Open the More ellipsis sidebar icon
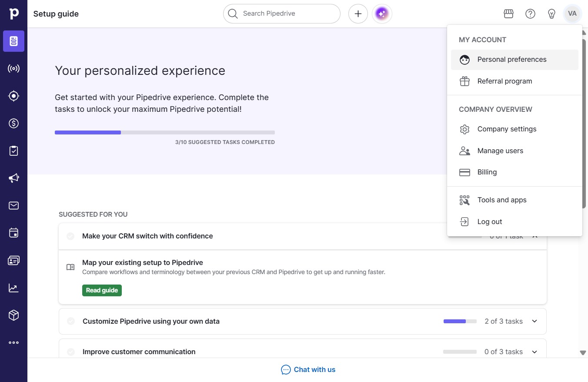Image resolution: width=588 pixels, height=382 pixels. click(x=13, y=342)
